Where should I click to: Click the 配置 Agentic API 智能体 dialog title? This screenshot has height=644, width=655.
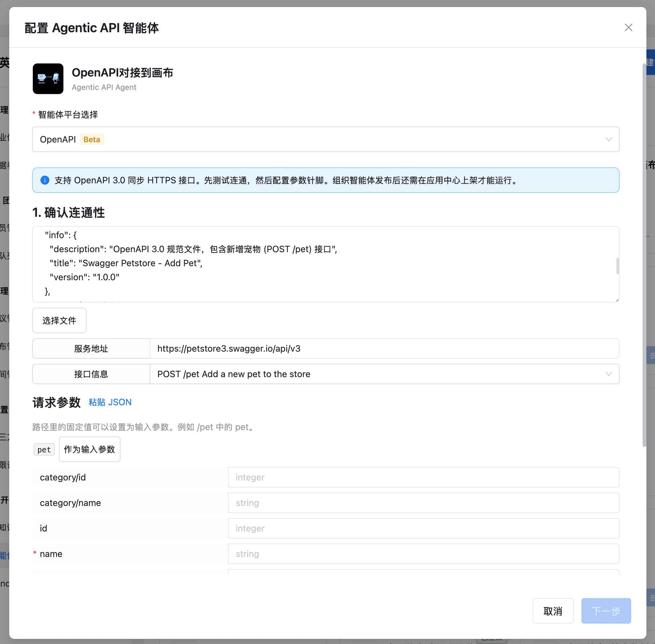92,28
